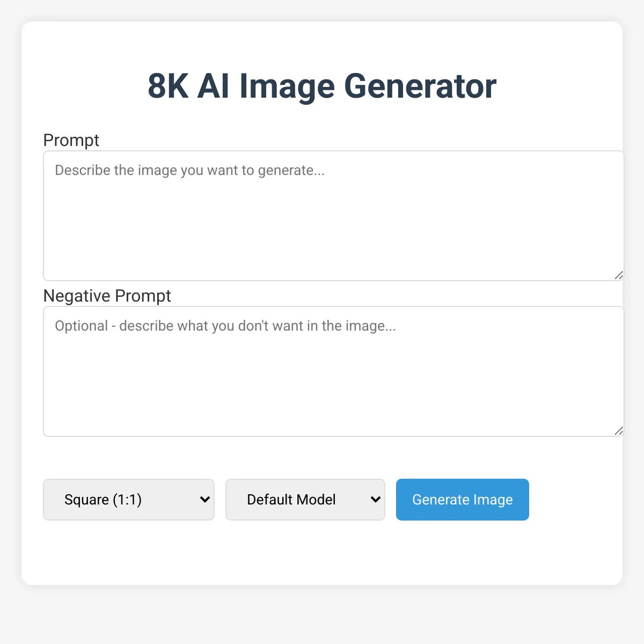Click the chevron arrow on Default Model selector
This screenshot has height=644, width=644.
click(x=375, y=500)
